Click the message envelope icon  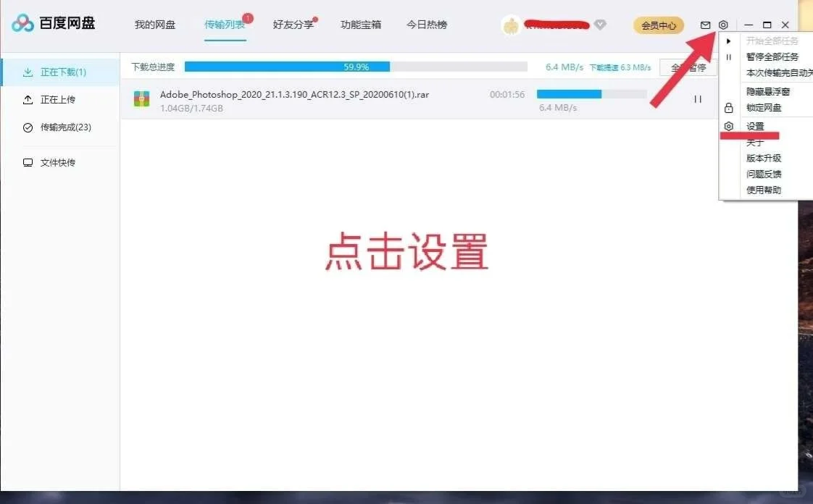[x=704, y=24]
